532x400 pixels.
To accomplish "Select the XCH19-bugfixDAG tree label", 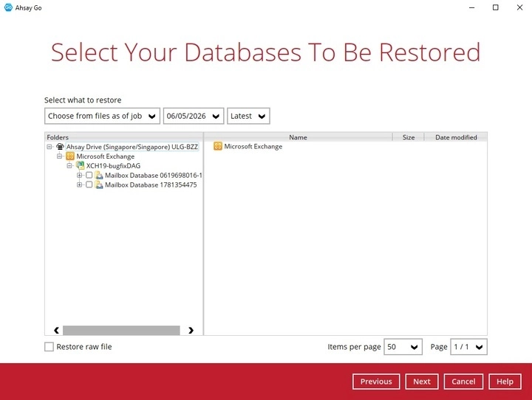I will pyautogui.click(x=113, y=166).
